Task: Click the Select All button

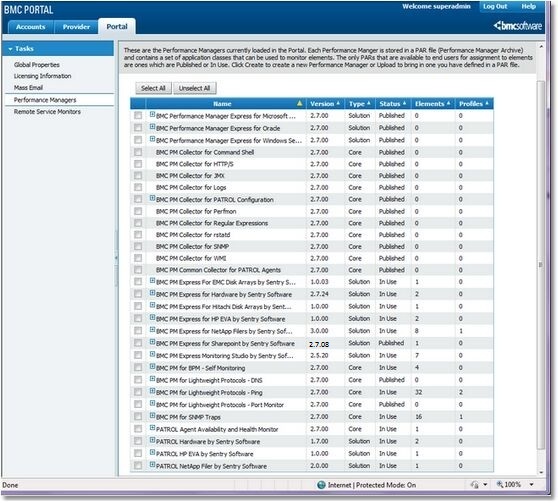Action: 153,88
